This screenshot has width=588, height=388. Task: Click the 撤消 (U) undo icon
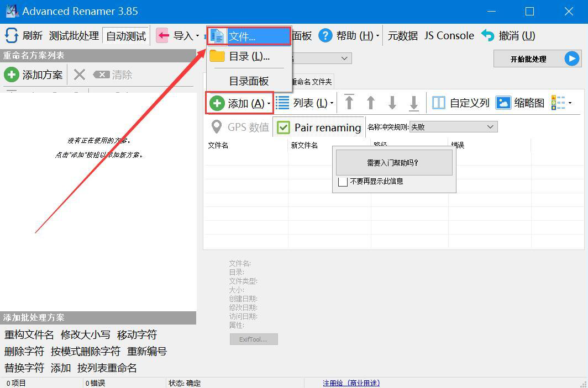tap(488, 35)
